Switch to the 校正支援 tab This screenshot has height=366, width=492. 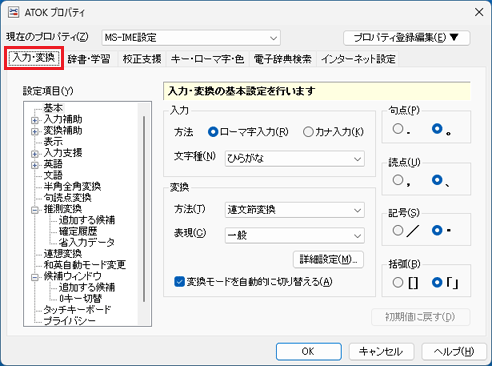click(142, 59)
